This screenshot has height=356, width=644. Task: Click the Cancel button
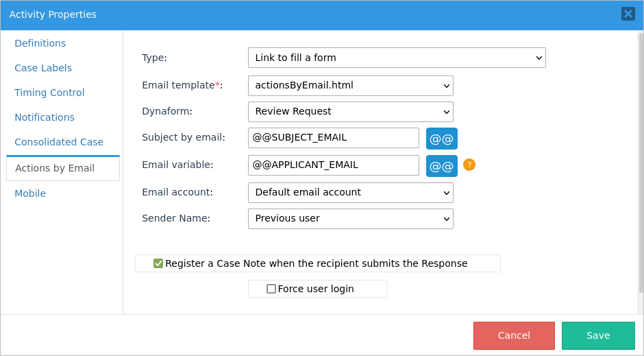click(514, 335)
